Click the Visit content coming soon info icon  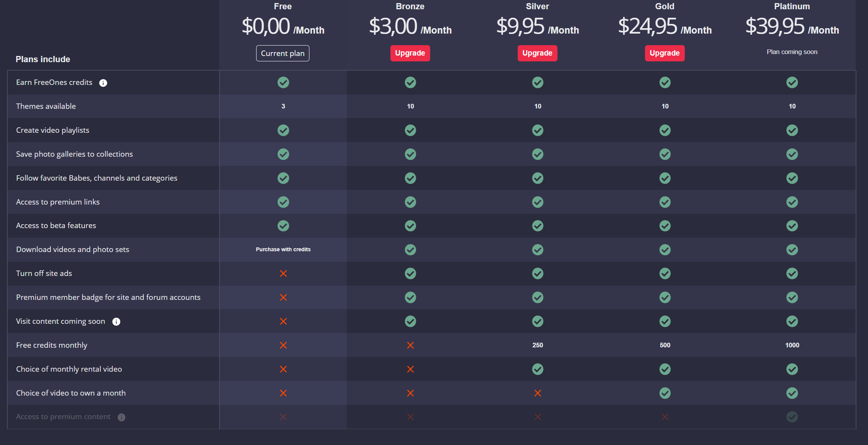pos(116,321)
